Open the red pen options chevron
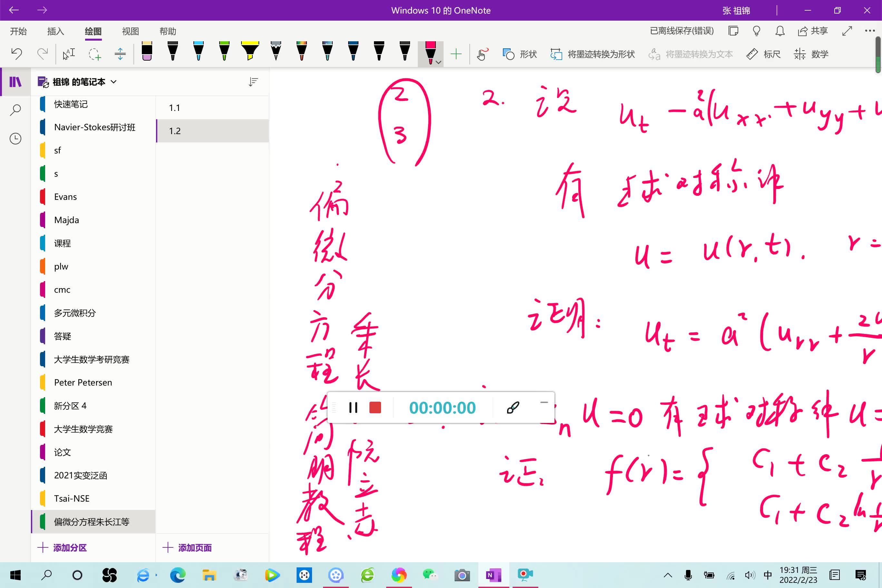This screenshot has width=882, height=588. pyautogui.click(x=438, y=62)
